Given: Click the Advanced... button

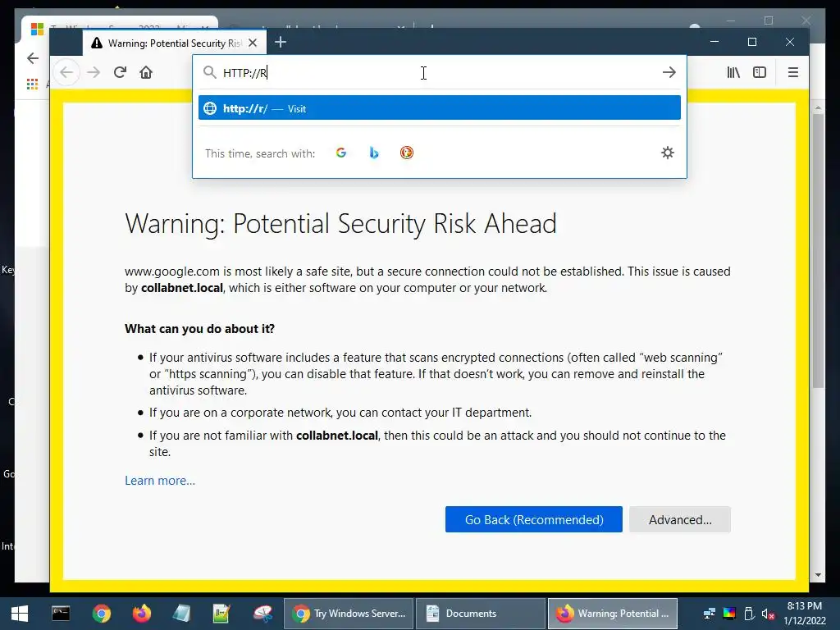Looking at the screenshot, I should [x=680, y=519].
